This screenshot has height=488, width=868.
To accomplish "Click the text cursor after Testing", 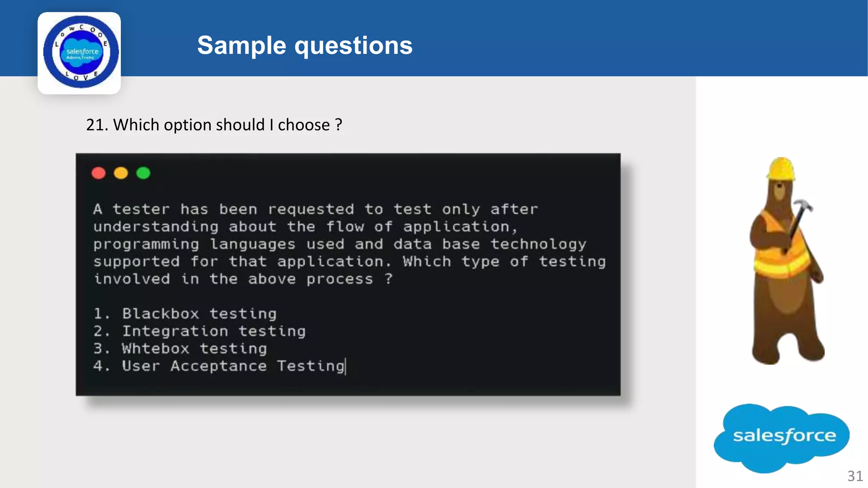I will pyautogui.click(x=346, y=366).
